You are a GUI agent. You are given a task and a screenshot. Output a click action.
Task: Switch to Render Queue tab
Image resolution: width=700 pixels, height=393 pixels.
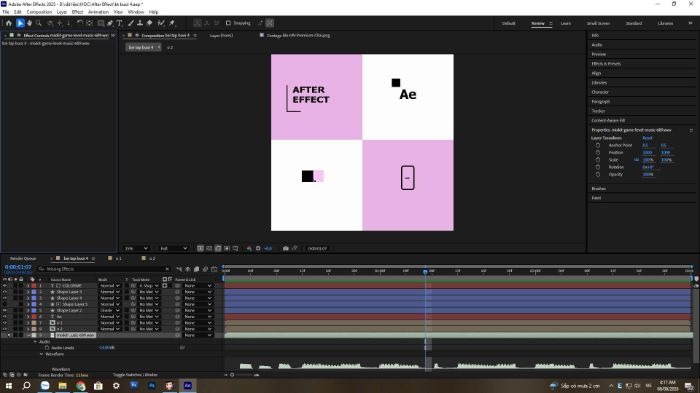pos(23,259)
